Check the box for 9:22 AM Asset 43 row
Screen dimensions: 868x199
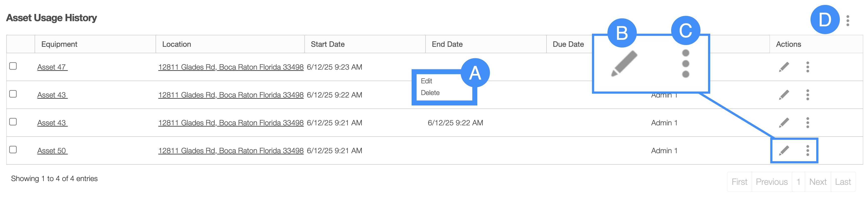pos(13,94)
